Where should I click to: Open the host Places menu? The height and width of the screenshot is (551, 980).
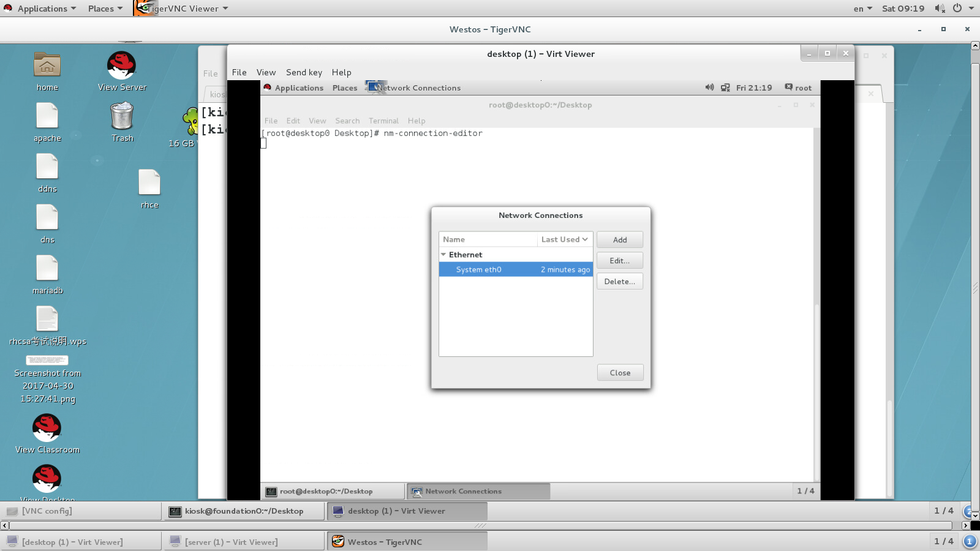(105, 9)
